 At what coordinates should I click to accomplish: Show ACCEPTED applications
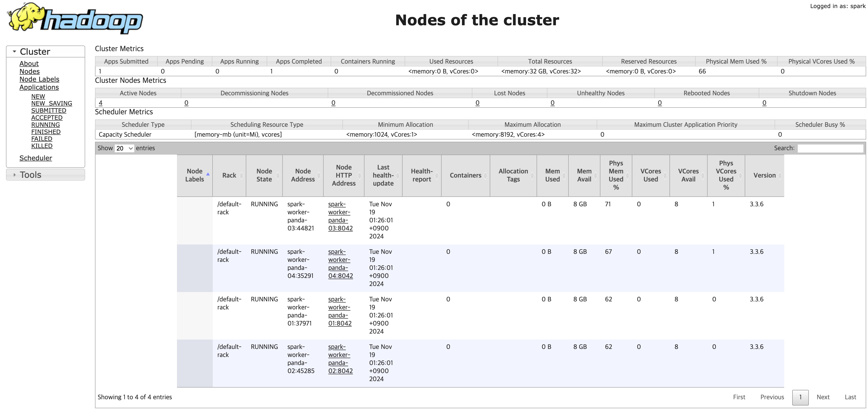pyautogui.click(x=47, y=118)
